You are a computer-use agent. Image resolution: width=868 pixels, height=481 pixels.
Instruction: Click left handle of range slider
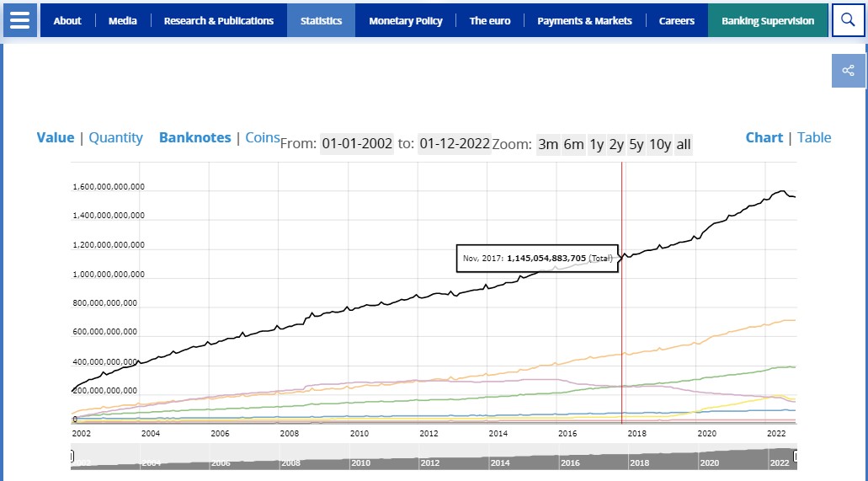click(x=73, y=456)
